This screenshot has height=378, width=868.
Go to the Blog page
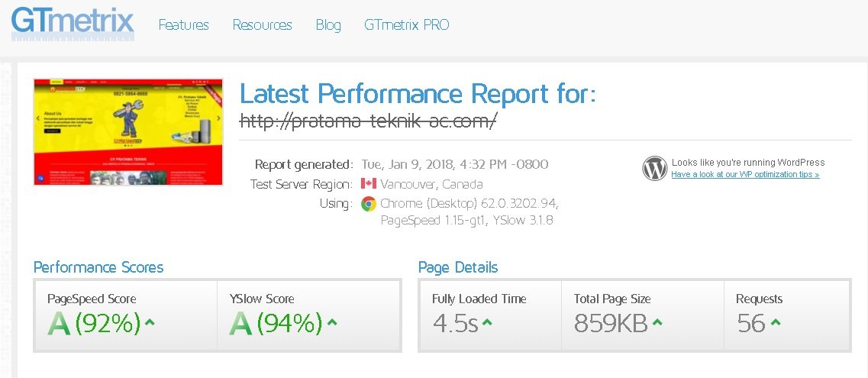click(328, 25)
